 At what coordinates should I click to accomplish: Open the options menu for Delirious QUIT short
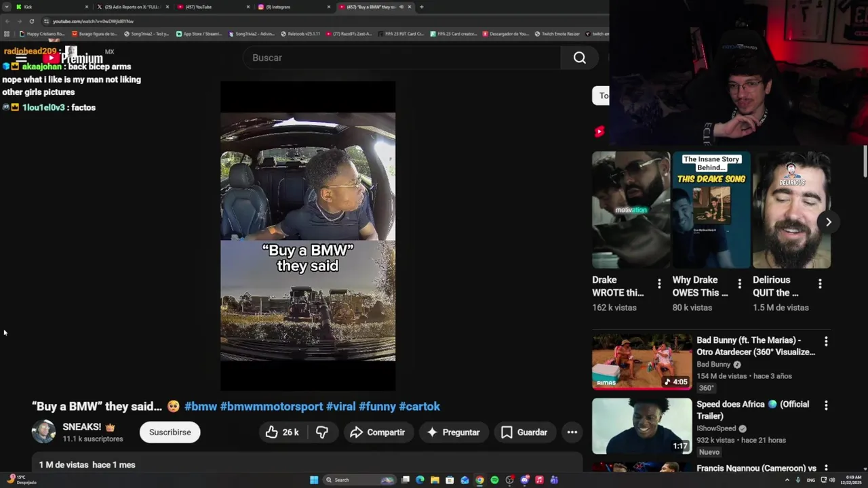(820, 283)
